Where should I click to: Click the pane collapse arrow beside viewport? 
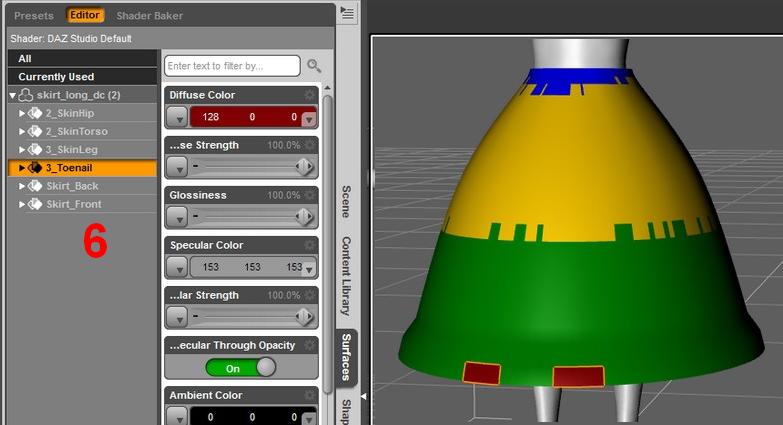[364, 397]
